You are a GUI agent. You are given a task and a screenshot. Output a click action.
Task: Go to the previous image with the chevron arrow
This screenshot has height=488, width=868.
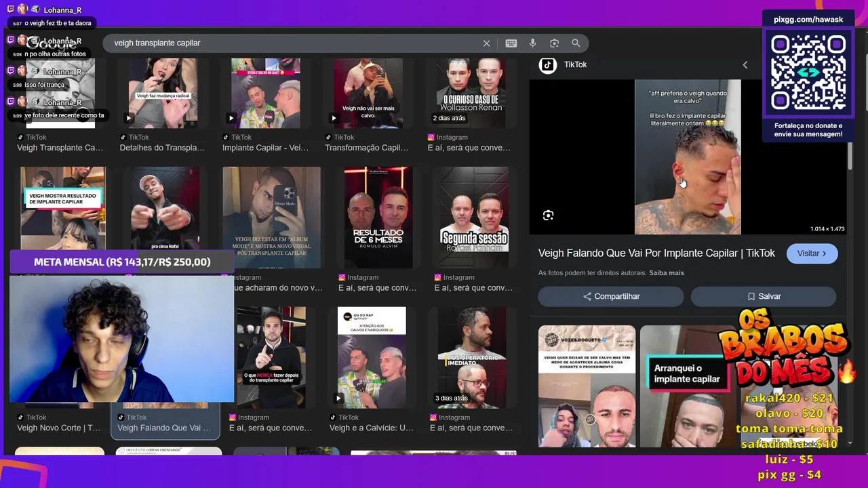point(745,65)
